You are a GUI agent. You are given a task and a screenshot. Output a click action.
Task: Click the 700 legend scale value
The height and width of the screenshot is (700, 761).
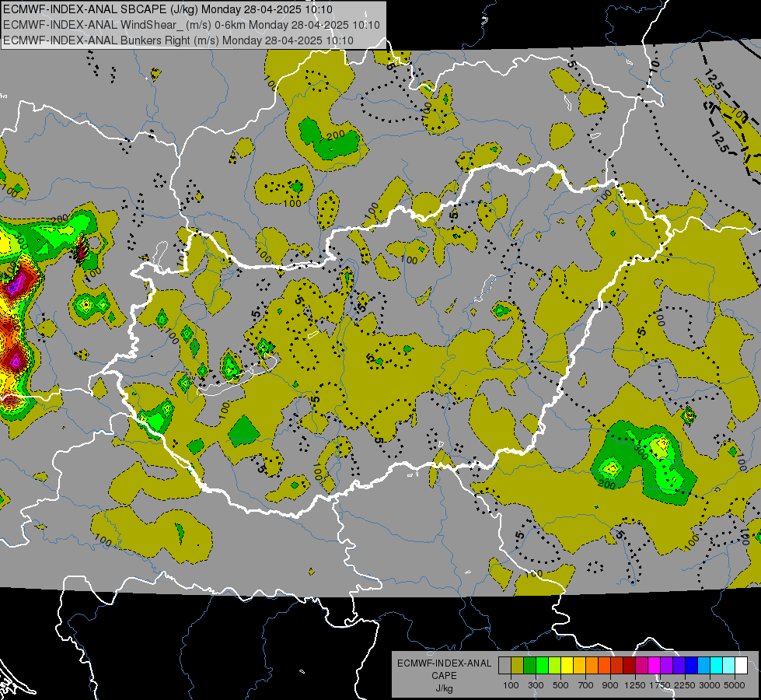point(585,685)
